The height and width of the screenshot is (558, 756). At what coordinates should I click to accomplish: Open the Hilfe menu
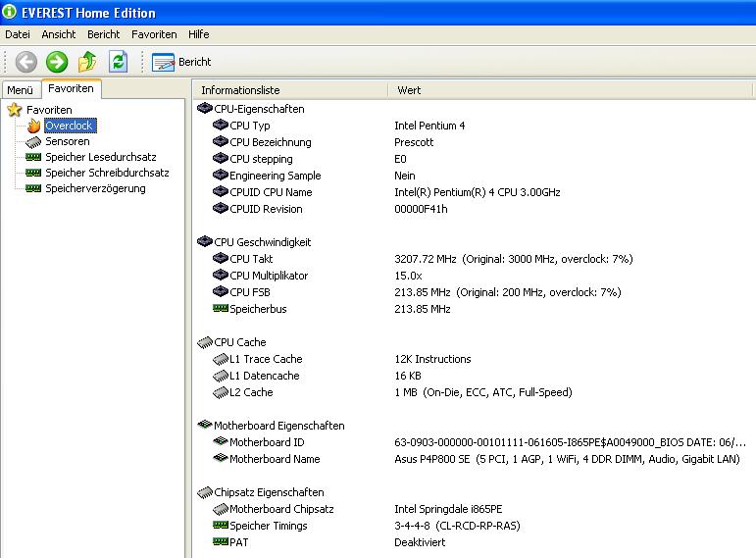pos(199,34)
